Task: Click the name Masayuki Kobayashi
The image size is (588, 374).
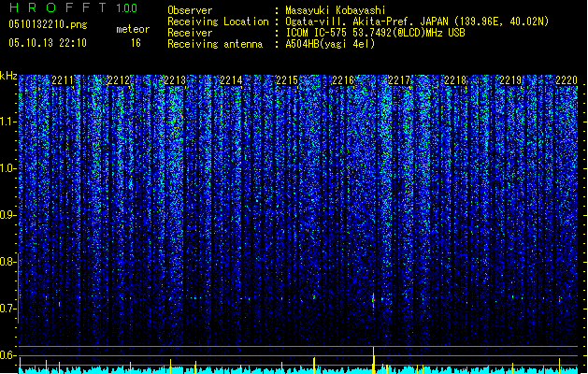Action: [x=336, y=10]
